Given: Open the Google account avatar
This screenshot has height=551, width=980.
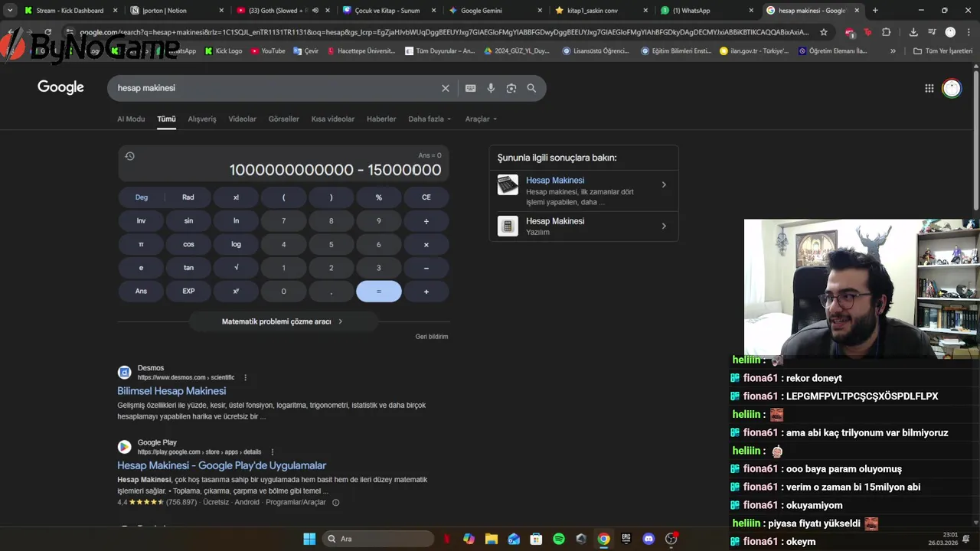Looking at the screenshot, I should click(952, 88).
